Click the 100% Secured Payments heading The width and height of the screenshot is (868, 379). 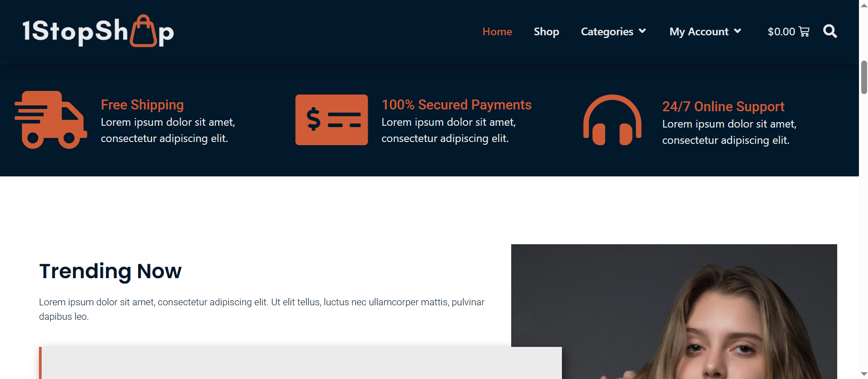[x=456, y=105]
